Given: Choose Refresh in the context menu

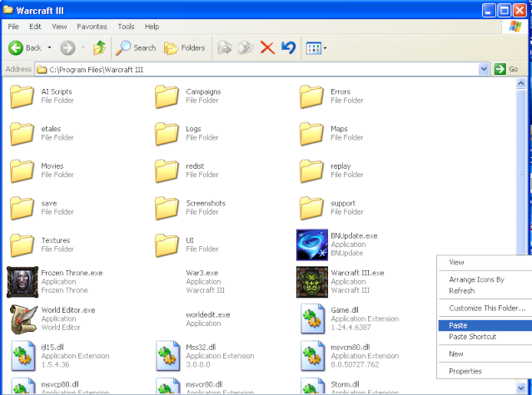Looking at the screenshot, I should (485, 291).
